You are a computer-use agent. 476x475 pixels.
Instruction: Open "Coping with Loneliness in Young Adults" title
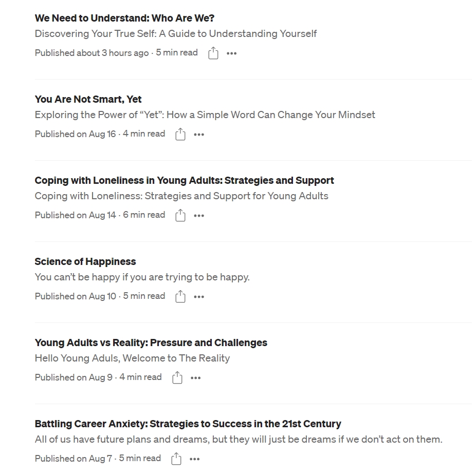coord(184,180)
